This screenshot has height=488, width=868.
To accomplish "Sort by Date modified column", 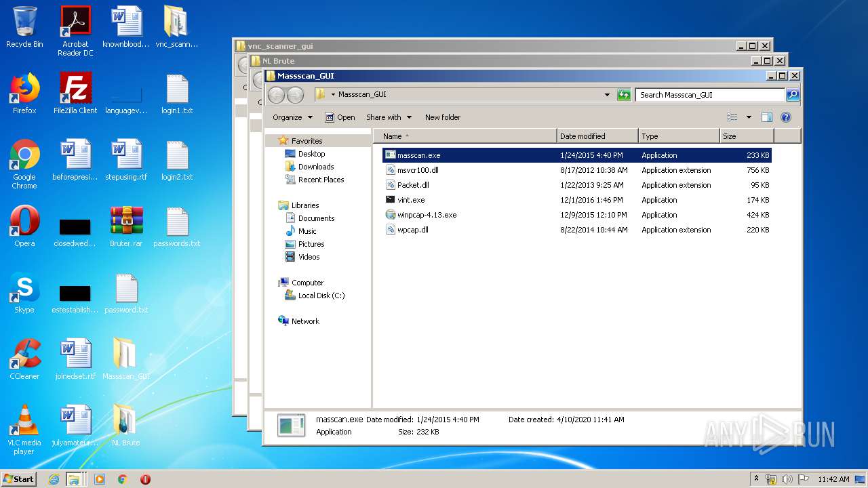I will coord(597,136).
